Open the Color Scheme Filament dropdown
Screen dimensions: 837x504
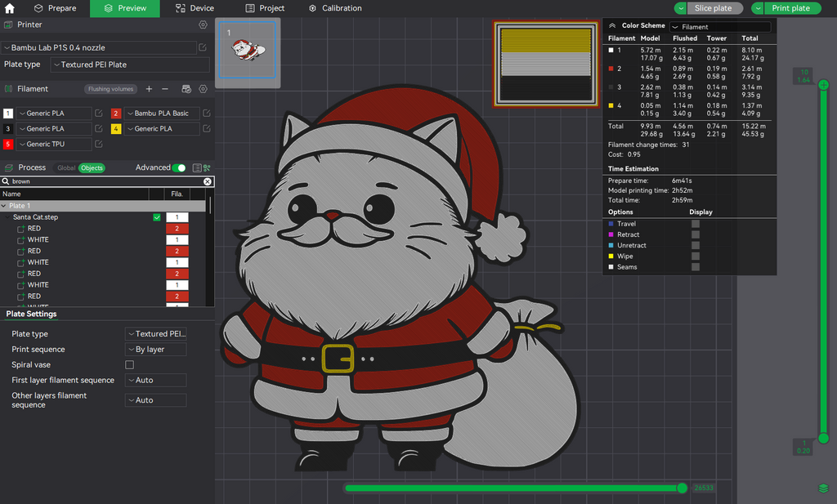720,27
